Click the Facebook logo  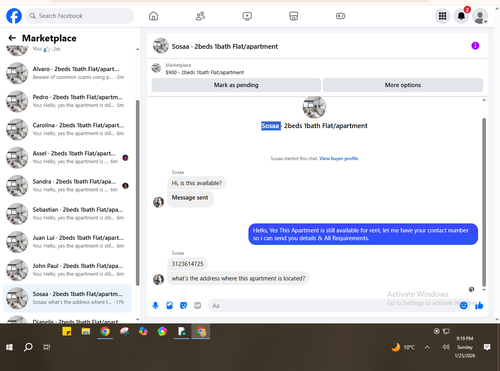tap(14, 16)
